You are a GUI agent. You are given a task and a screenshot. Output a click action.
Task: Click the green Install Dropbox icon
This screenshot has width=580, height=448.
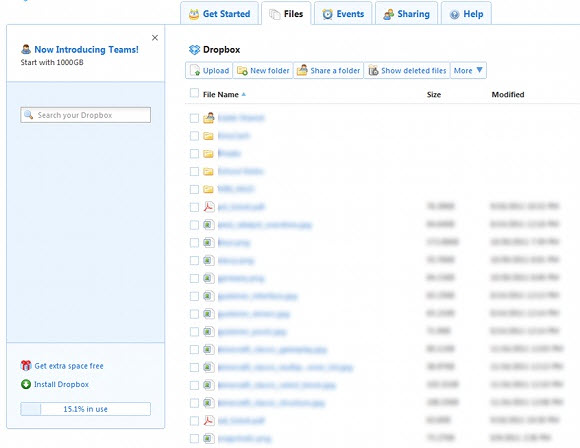pyautogui.click(x=26, y=384)
